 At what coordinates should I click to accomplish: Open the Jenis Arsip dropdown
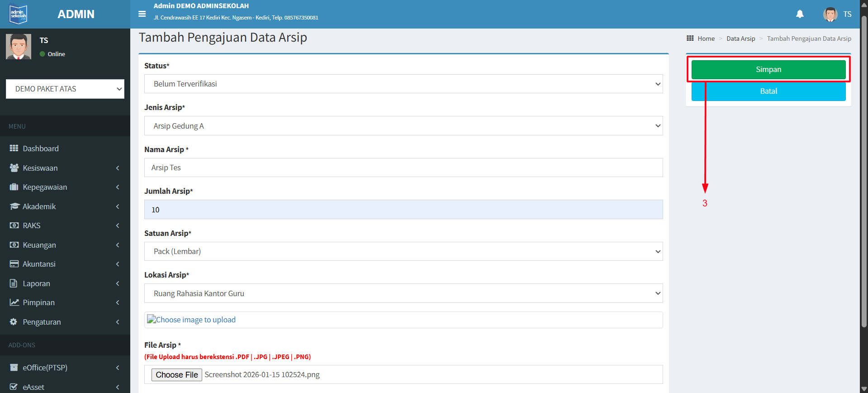pyautogui.click(x=403, y=126)
